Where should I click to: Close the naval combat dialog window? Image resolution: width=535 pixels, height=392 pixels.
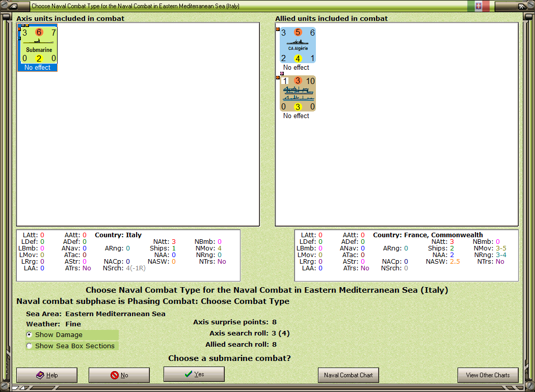coord(522,6)
